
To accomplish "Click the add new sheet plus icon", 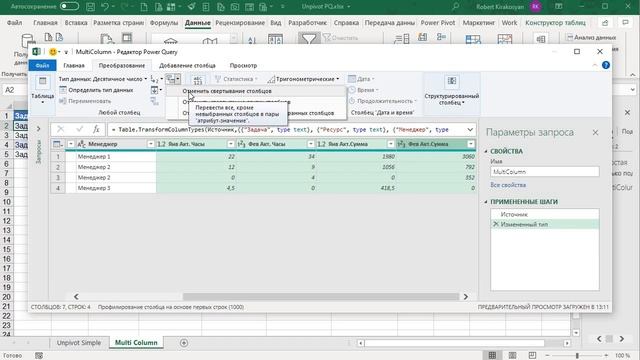I will tap(184, 343).
